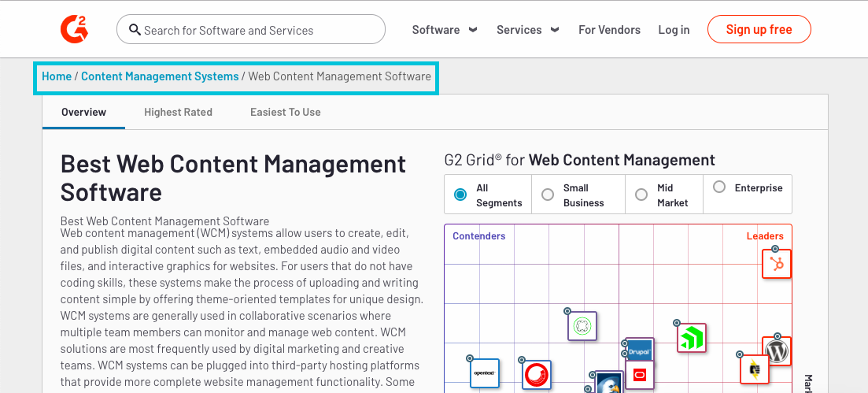Viewport: 868px width, 393px height.
Task: Click the Leaders quadrant label
Action: click(x=765, y=236)
